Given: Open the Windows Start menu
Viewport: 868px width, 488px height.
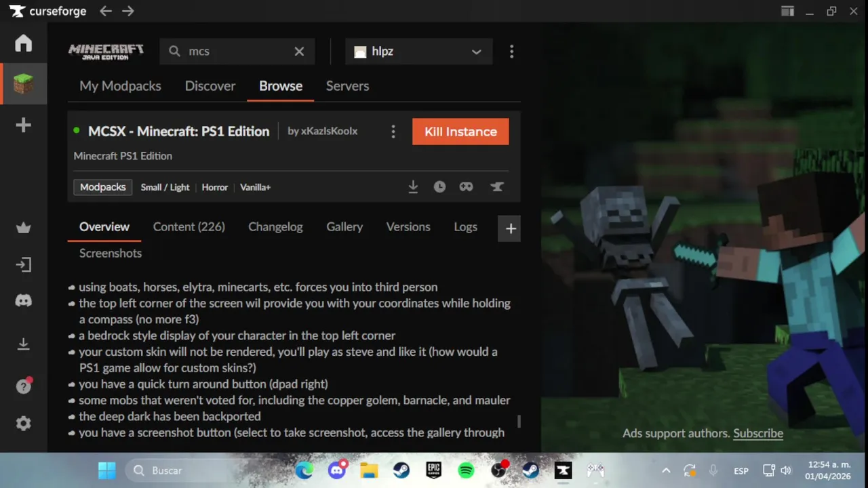Looking at the screenshot, I should pyautogui.click(x=107, y=470).
